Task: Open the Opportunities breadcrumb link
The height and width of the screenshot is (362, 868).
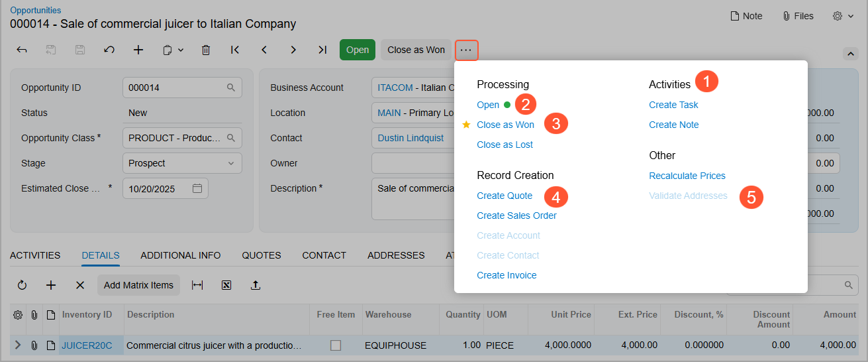Action: [36, 11]
